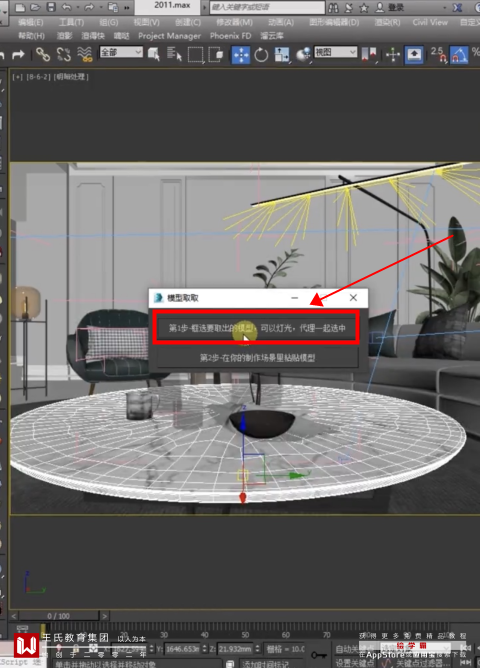The height and width of the screenshot is (668, 480).
Task: Click the redo arrow on main toolbar
Action: click(18, 55)
